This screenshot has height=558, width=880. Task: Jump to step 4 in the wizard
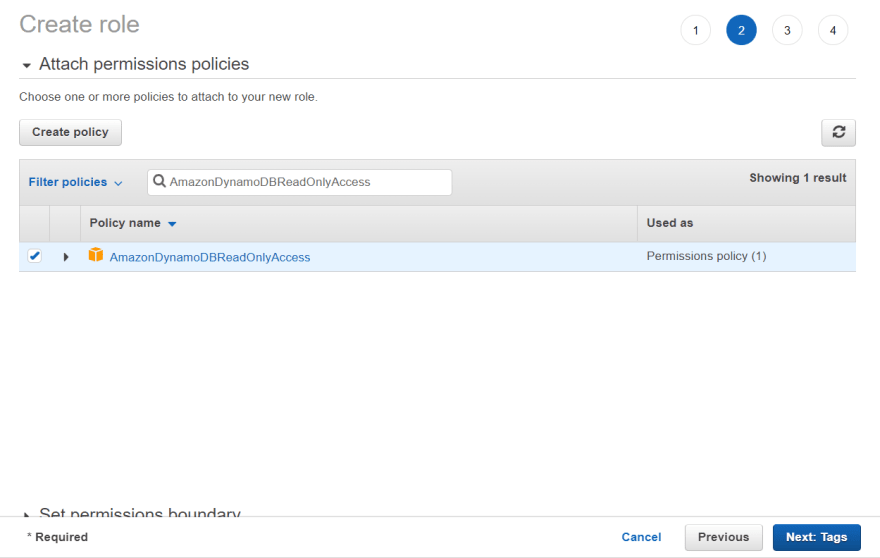[833, 30]
